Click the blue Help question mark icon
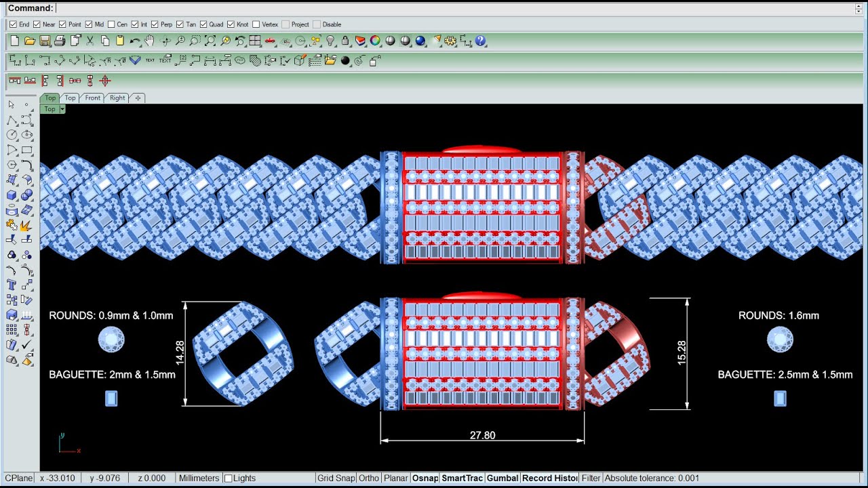This screenshot has width=868, height=488. tap(481, 41)
